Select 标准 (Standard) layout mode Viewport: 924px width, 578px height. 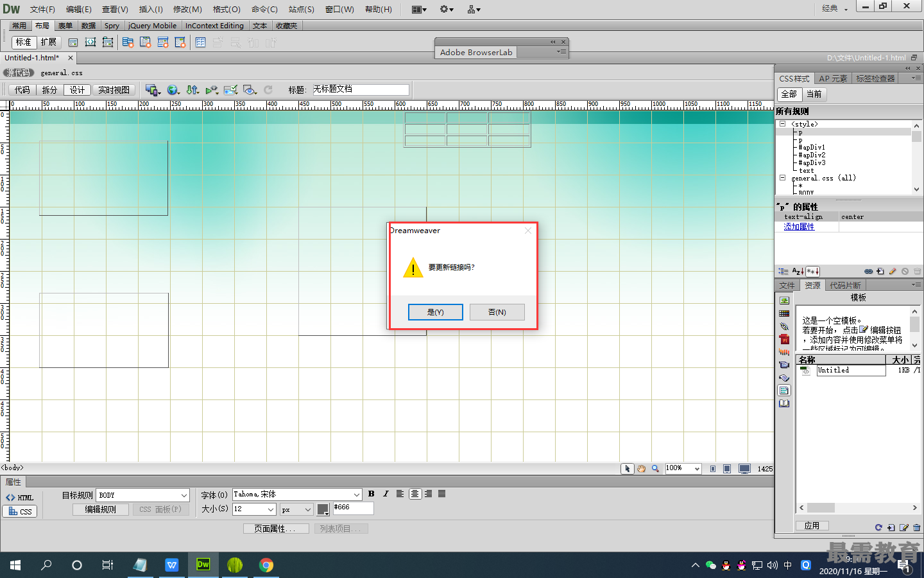coord(24,42)
